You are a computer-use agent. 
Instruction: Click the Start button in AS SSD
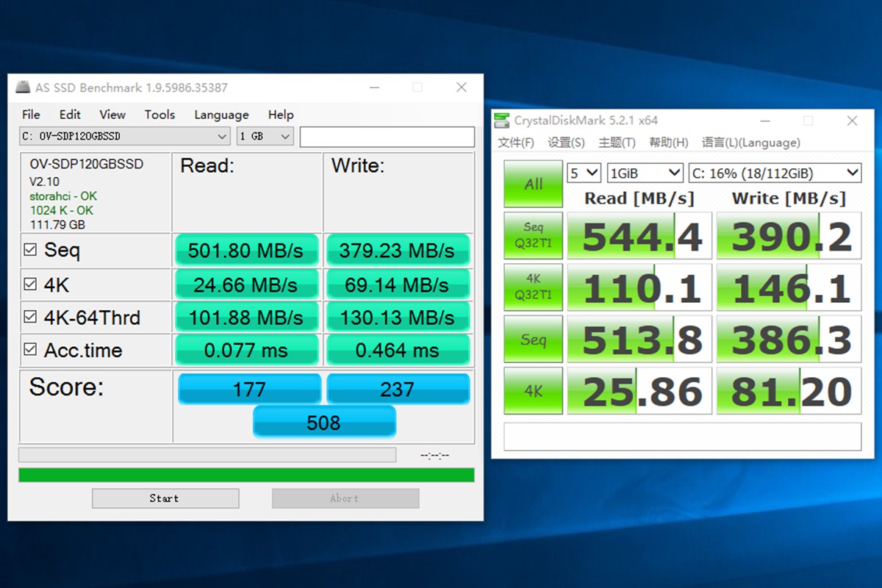point(165,498)
